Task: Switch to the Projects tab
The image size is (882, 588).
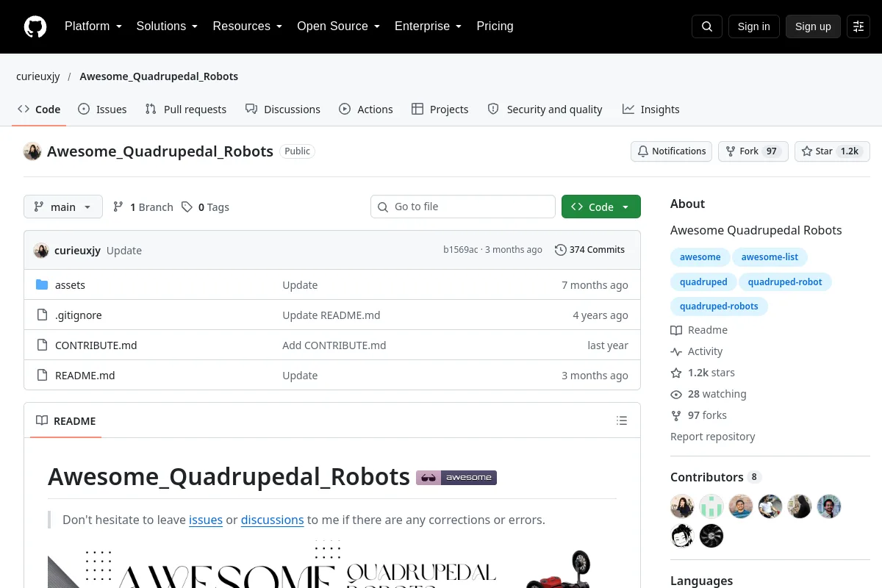Action: pyautogui.click(x=440, y=110)
